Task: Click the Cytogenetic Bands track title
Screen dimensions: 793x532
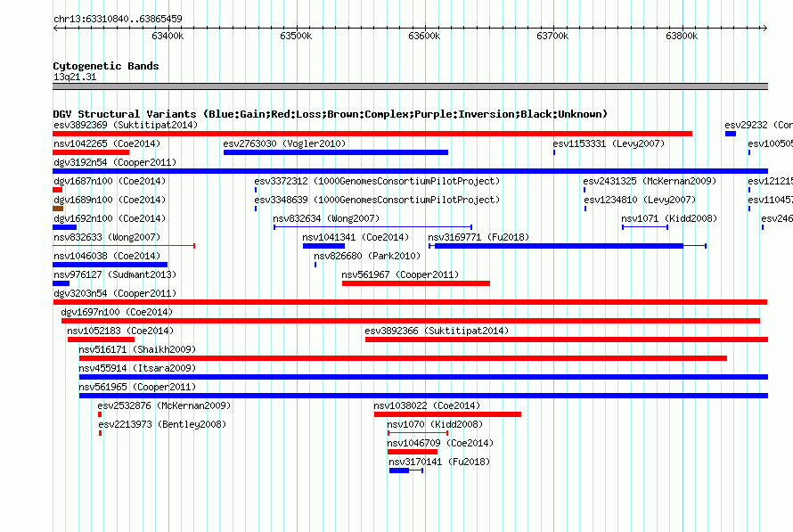Action: tap(106, 66)
